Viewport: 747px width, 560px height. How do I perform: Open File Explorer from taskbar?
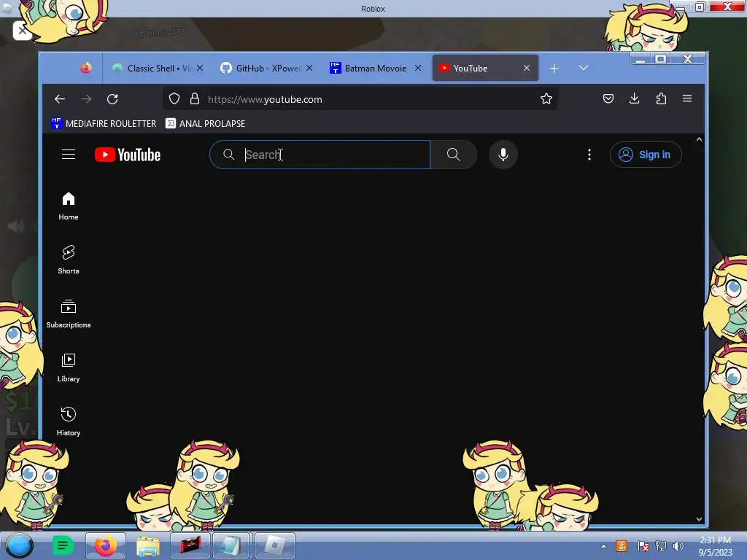tap(147, 545)
